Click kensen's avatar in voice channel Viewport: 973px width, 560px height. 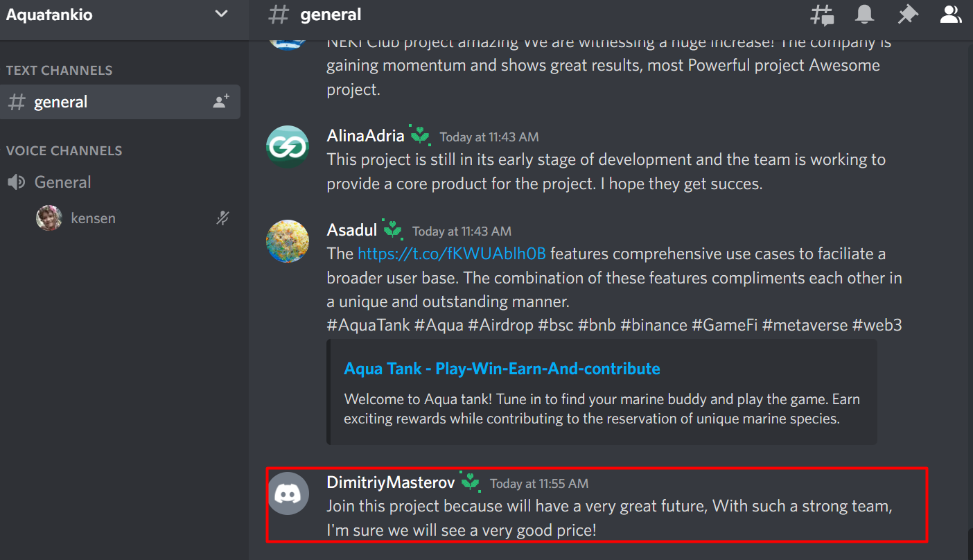click(x=49, y=218)
